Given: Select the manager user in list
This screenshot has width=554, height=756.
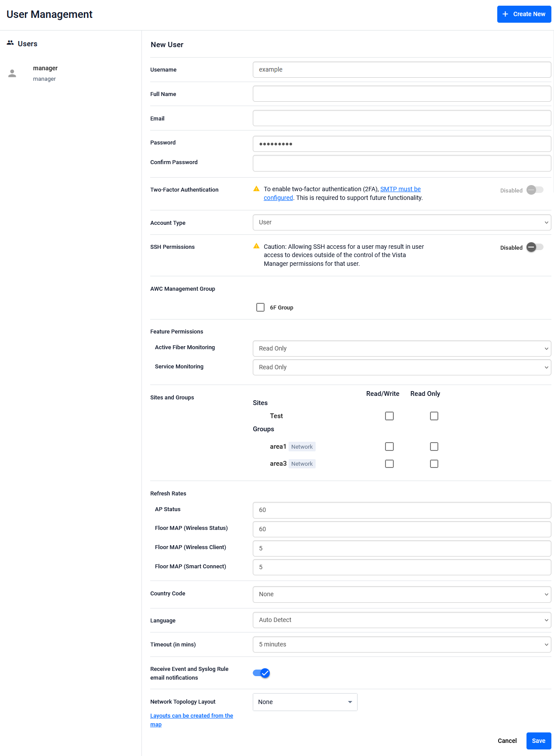Looking at the screenshot, I should point(45,73).
